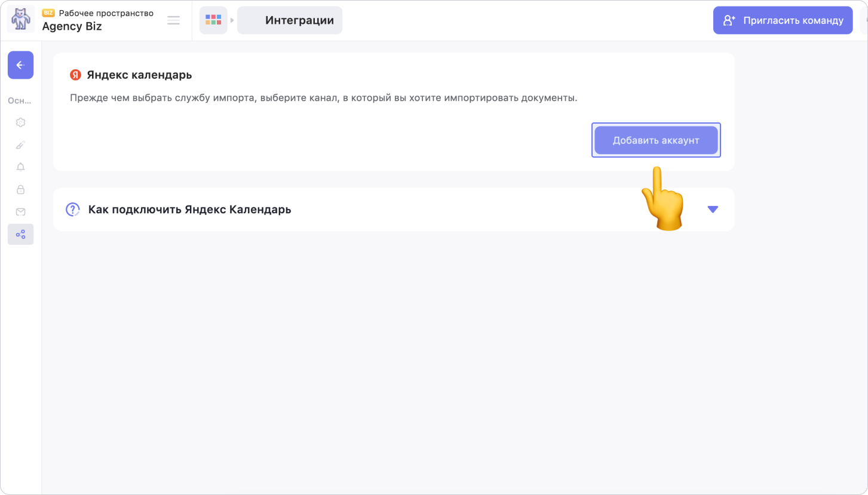
Task: Open notifications bell icon in sidebar
Action: (20, 167)
